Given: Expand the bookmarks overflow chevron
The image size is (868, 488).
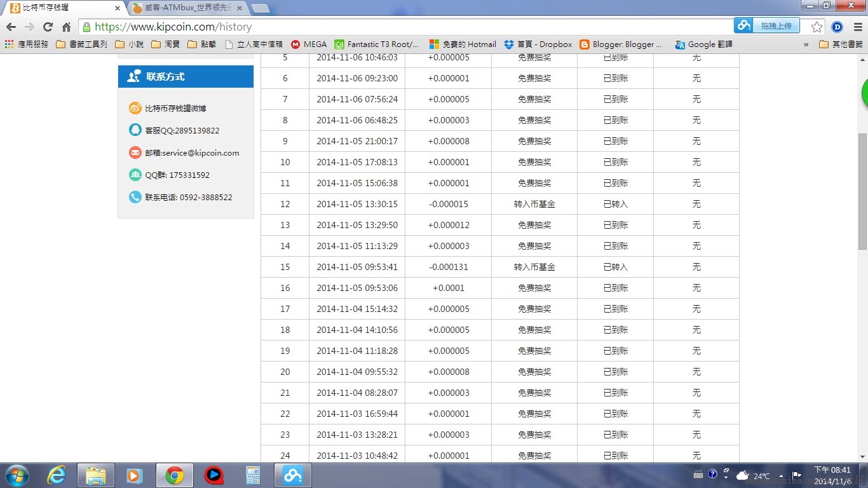Looking at the screenshot, I should click(806, 44).
